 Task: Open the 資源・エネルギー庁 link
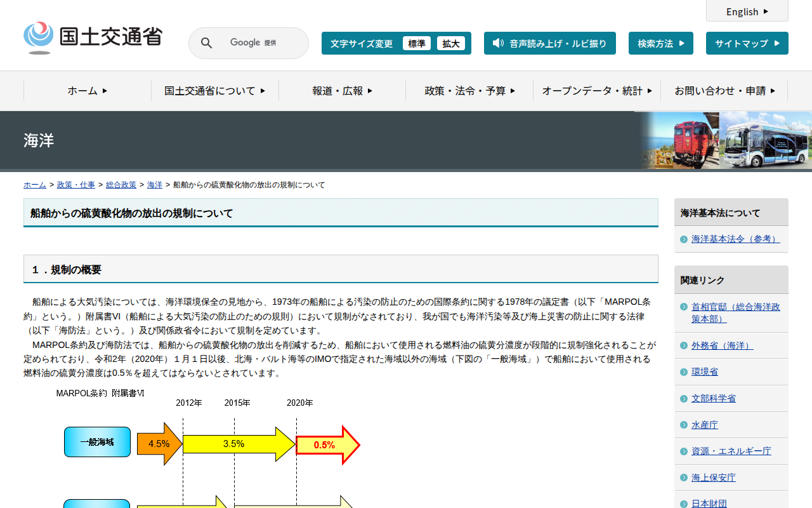[731, 451]
